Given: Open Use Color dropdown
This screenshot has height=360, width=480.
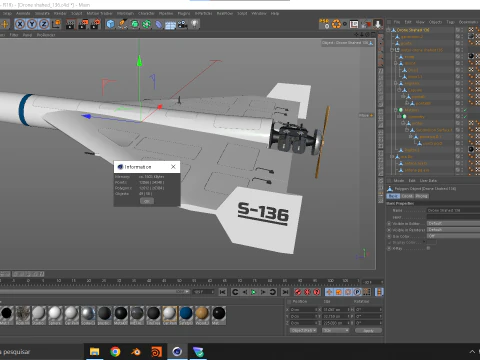Looking at the screenshot, I should 453,236.
